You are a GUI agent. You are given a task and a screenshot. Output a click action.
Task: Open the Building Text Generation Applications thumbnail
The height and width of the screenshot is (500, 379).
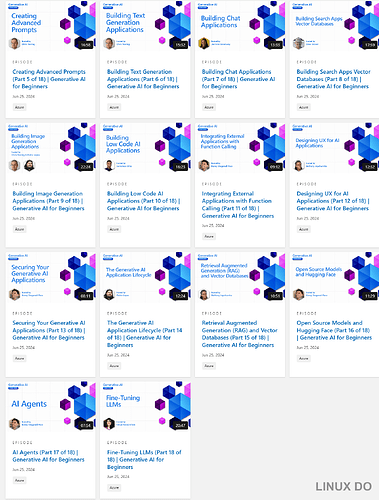point(145,25)
